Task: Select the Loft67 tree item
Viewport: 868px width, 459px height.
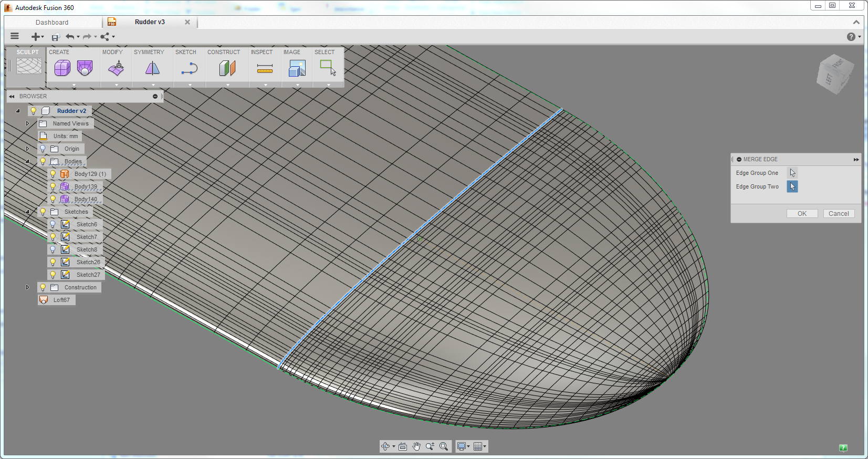Action: click(61, 300)
